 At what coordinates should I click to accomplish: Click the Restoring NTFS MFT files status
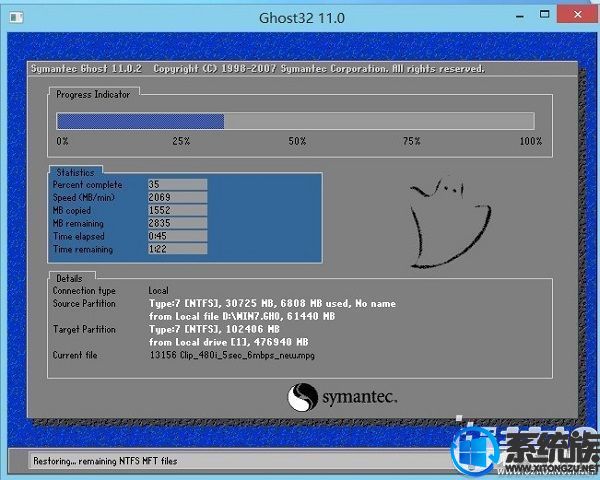click(105, 461)
